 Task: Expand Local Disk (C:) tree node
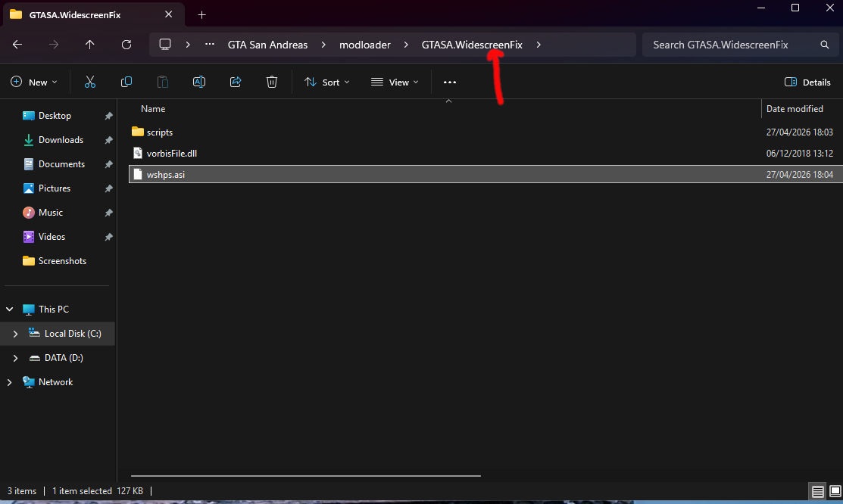tap(15, 334)
